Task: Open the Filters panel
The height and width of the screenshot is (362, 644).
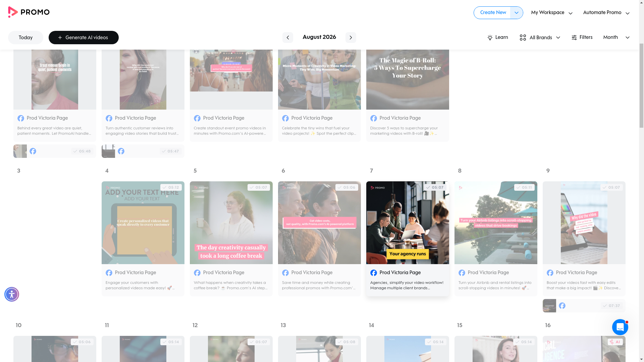Action: click(582, 38)
